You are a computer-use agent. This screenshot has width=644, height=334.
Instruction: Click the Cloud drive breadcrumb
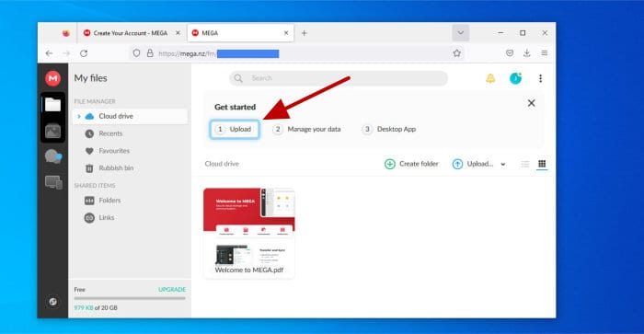coord(222,164)
